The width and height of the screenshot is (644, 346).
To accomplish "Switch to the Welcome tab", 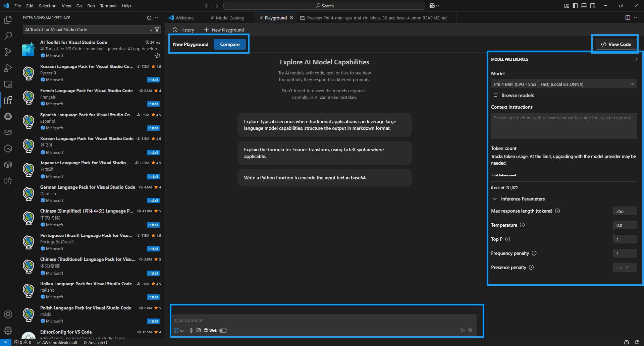I will point(184,18).
